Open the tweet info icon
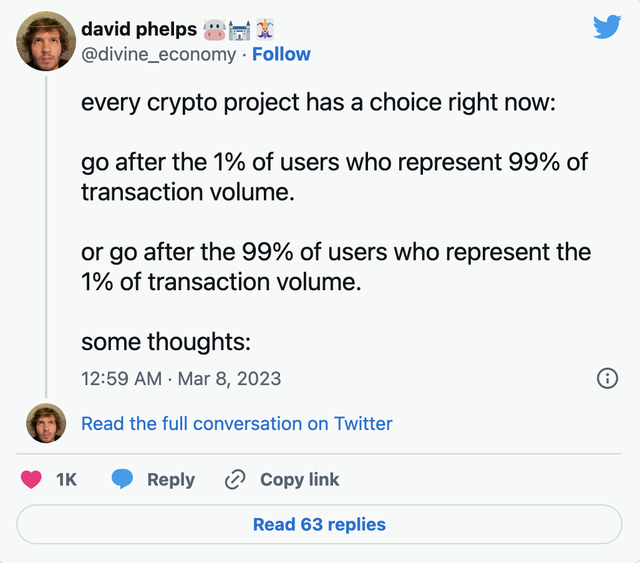 (x=606, y=378)
